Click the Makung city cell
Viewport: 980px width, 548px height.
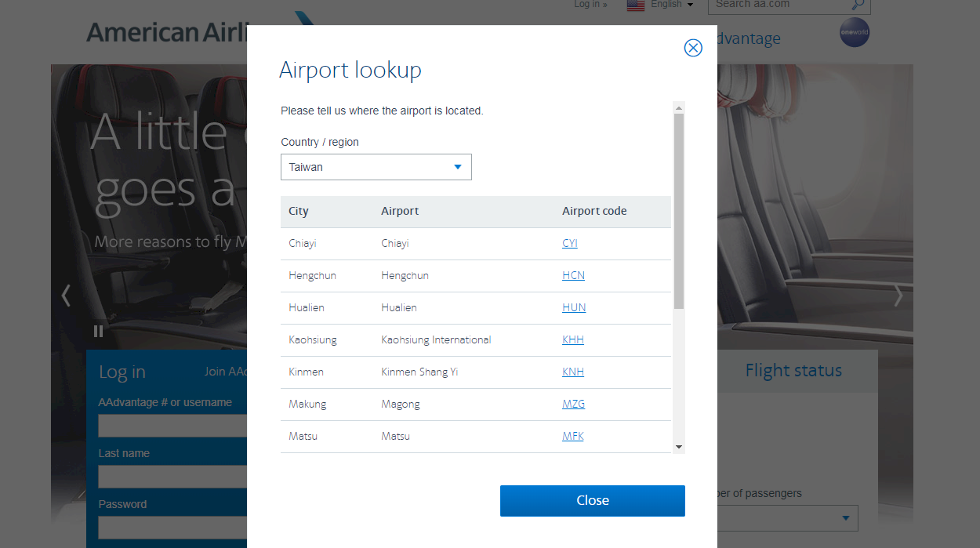[307, 404]
